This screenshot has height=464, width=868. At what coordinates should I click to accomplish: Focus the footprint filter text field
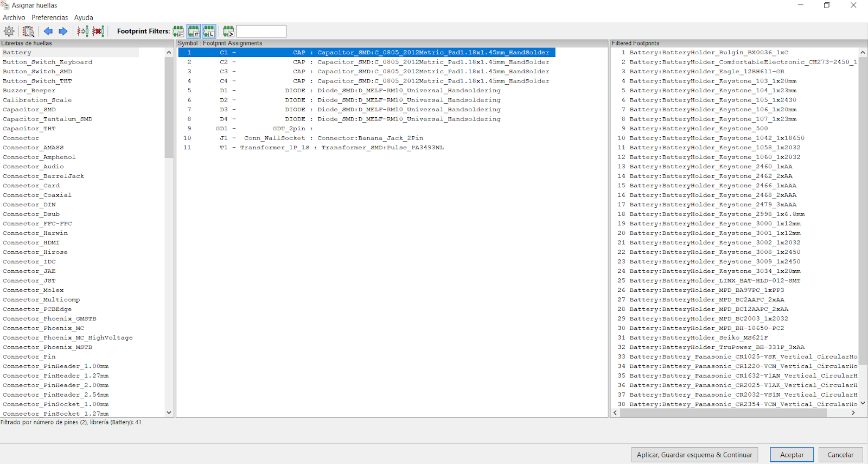[261, 31]
